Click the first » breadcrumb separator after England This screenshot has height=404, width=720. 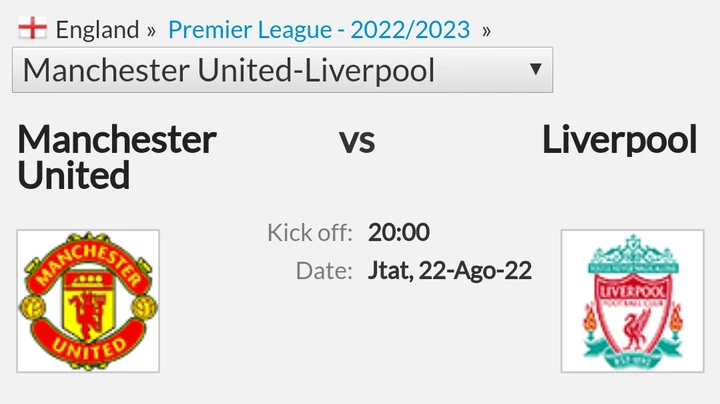click(x=151, y=30)
